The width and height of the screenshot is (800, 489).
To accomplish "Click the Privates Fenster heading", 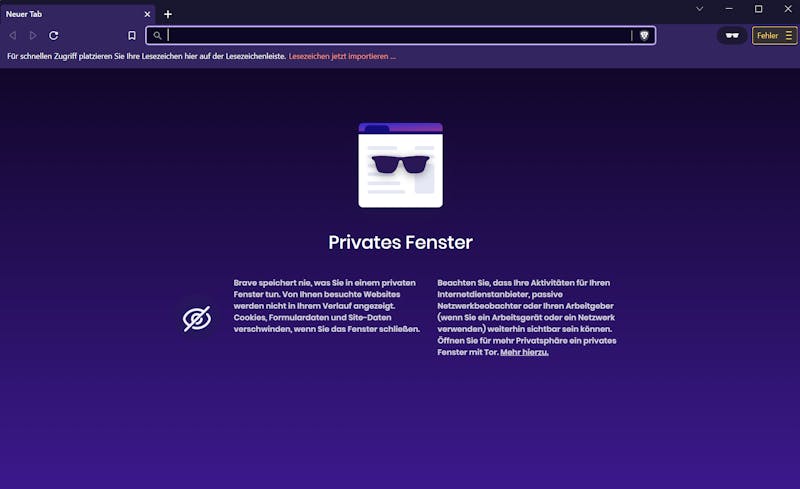I will (x=401, y=242).
